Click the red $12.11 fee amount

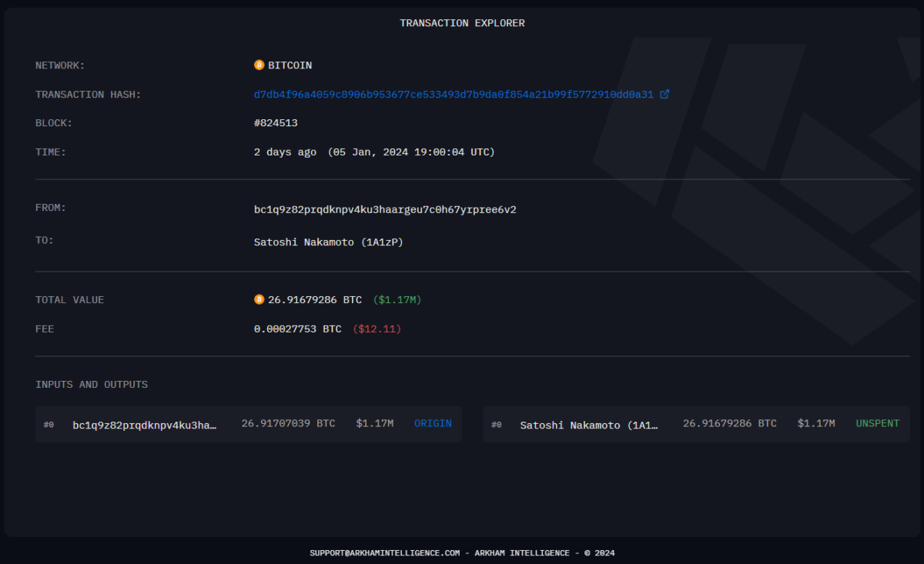point(377,329)
